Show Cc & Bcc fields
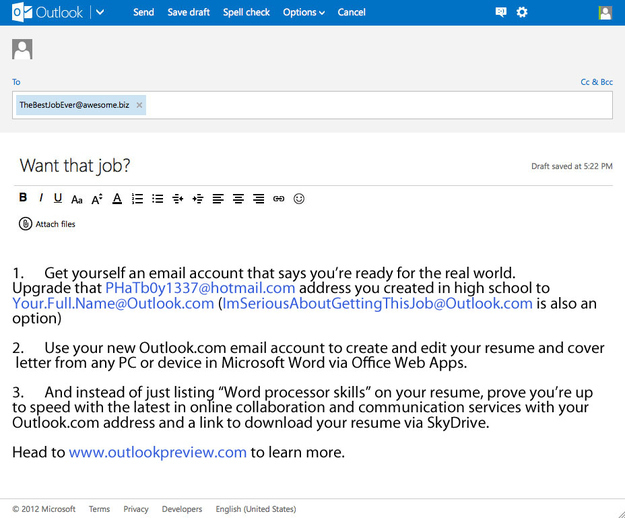Viewport: 625px width, 518px height. pos(596,82)
